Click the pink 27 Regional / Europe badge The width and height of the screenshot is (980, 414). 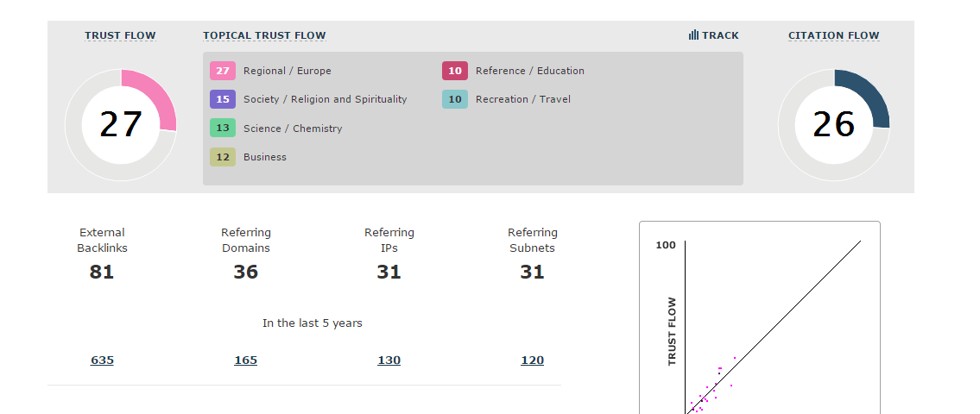click(x=223, y=71)
